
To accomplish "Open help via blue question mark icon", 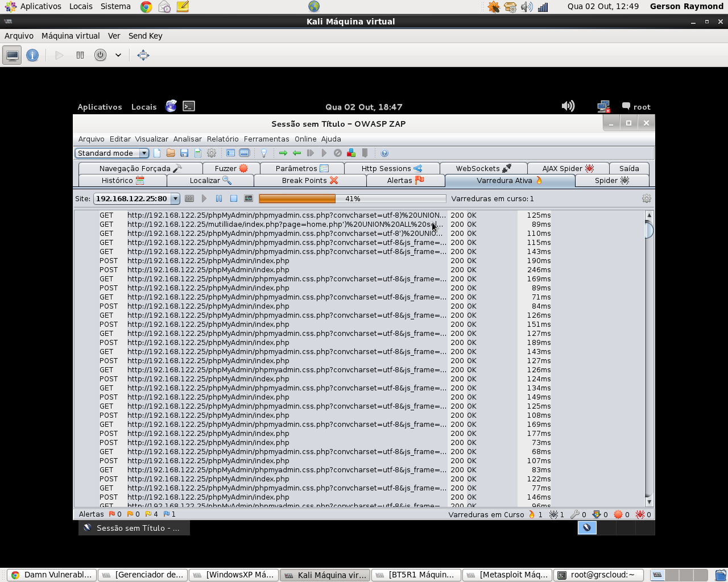I will pos(384,153).
